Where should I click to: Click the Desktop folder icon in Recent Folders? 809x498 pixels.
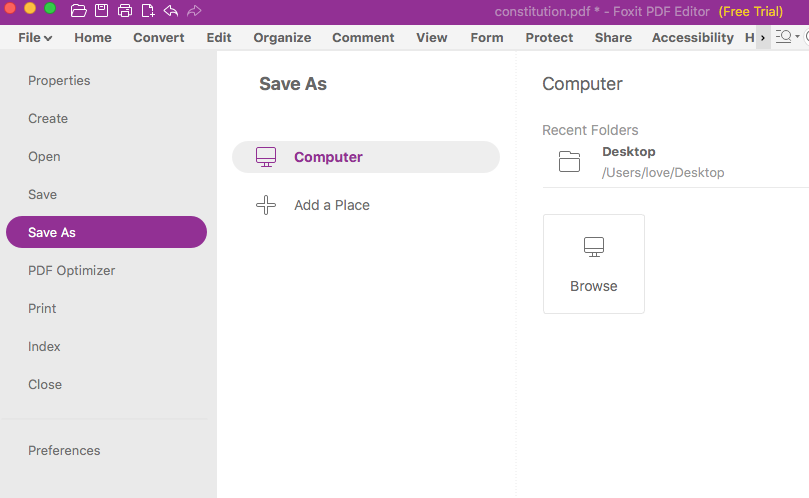(x=569, y=161)
